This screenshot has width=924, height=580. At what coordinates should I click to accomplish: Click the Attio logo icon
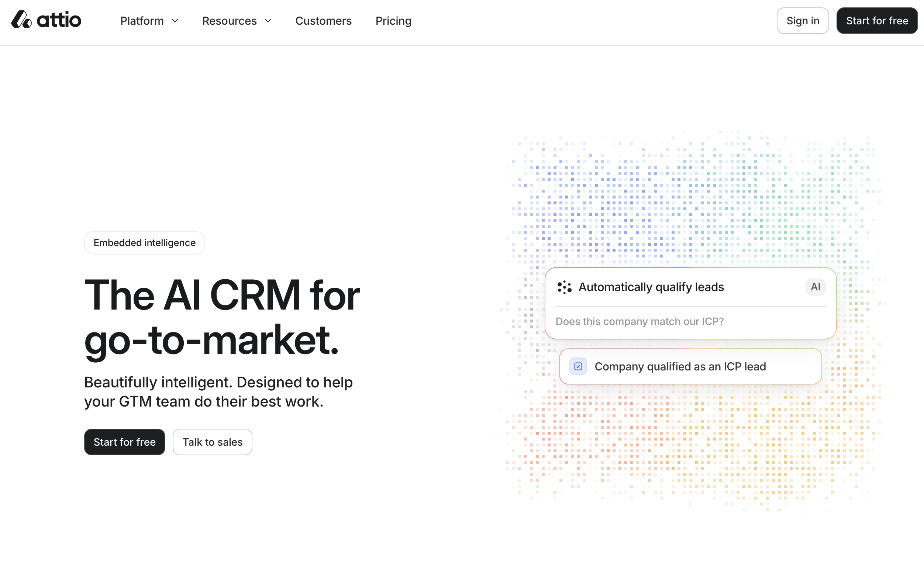[21, 20]
